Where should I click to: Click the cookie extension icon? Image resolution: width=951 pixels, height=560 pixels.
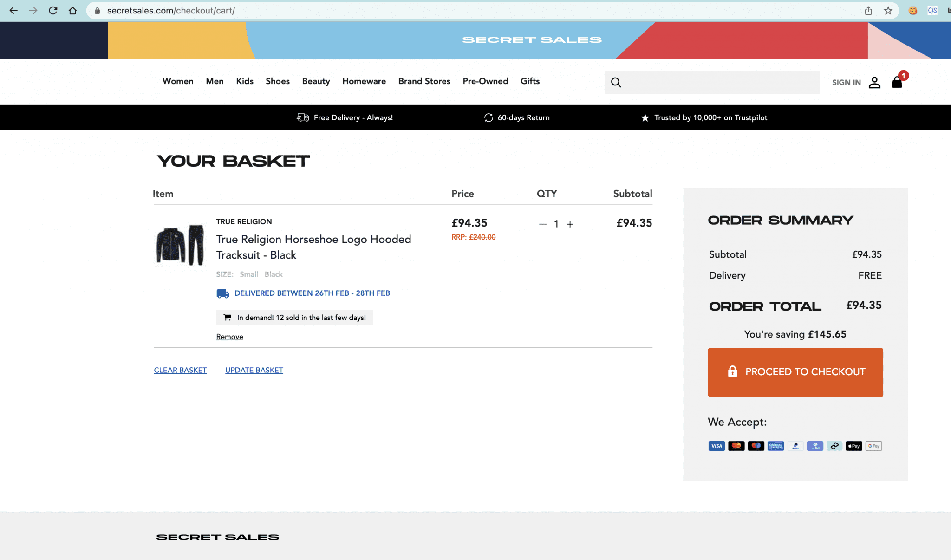(912, 10)
